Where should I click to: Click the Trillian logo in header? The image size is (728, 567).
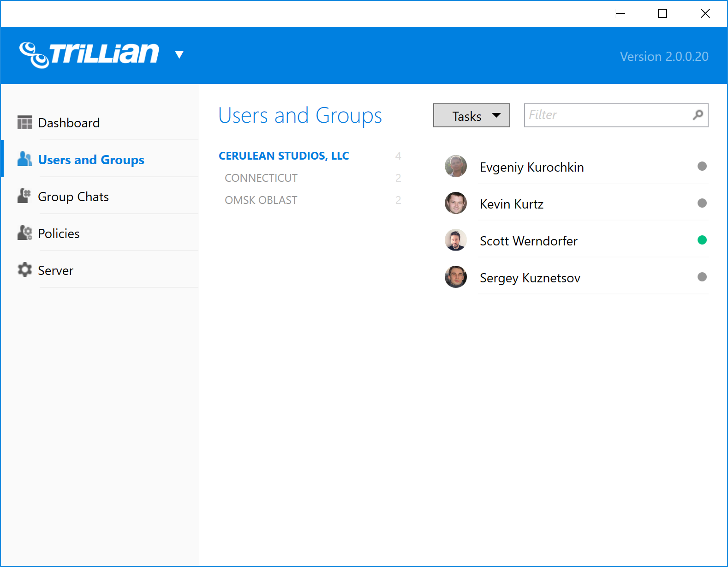point(90,54)
